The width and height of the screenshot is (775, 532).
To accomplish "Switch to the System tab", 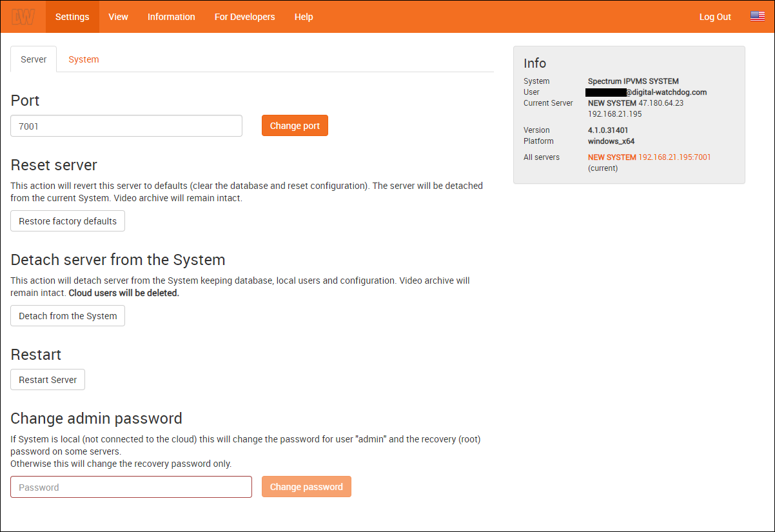I will point(84,59).
